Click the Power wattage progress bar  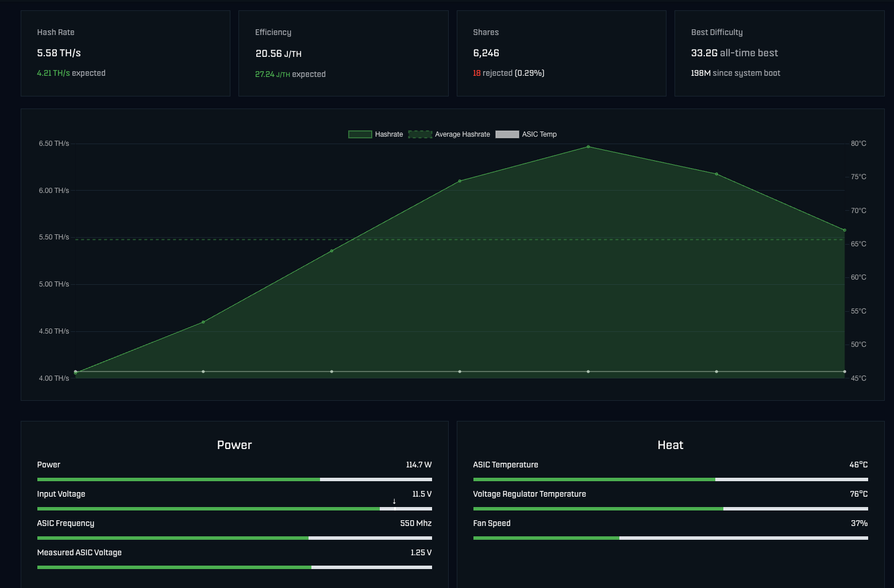[x=234, y=479]
